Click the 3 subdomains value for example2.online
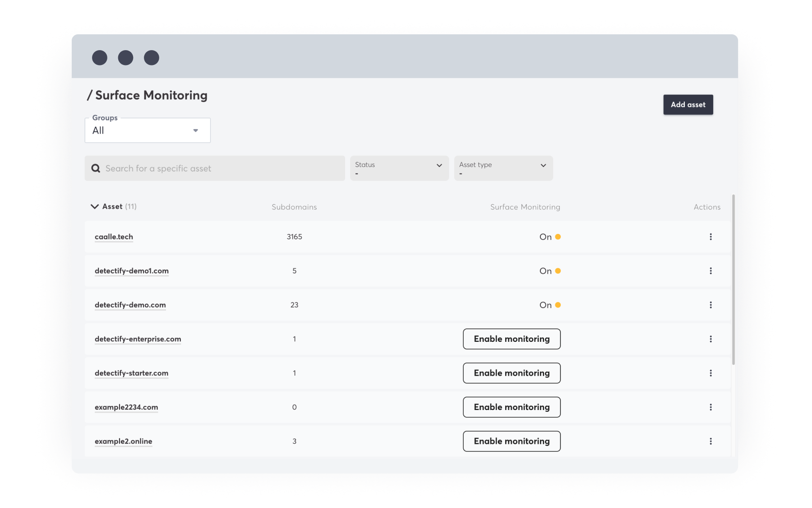This screenshot has width=812, height=508. 294,441
